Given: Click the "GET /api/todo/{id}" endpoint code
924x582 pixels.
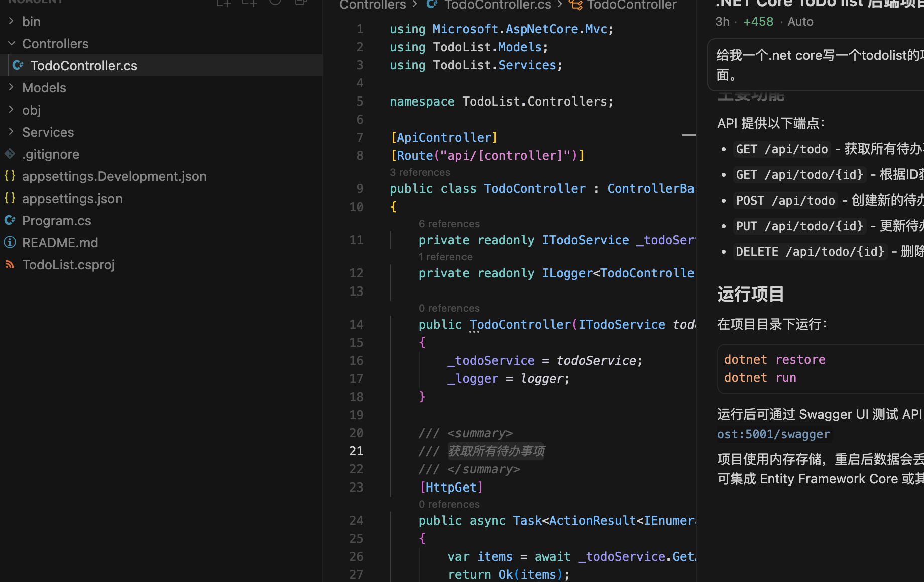Looking at the screenshot, I should (x=799, y=175).
